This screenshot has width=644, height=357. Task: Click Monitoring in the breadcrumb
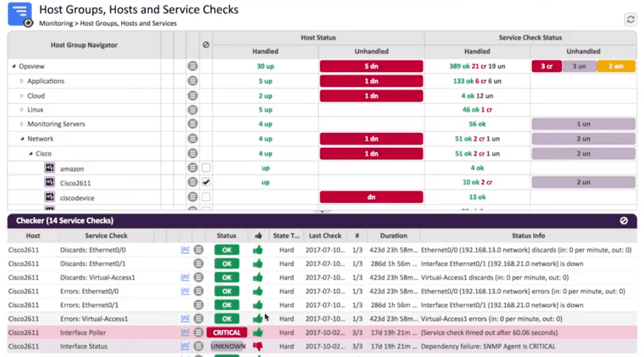(x=56, y=24)
